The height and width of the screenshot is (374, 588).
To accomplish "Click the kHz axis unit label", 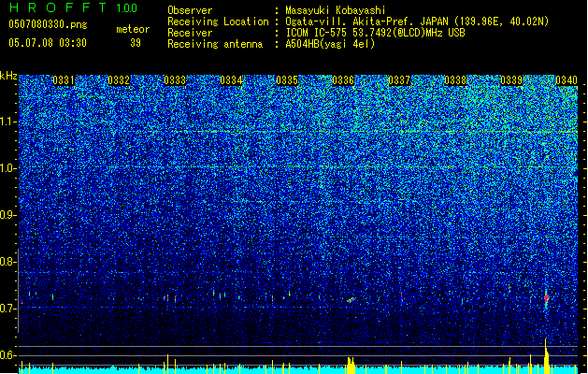I will point(8,76).
